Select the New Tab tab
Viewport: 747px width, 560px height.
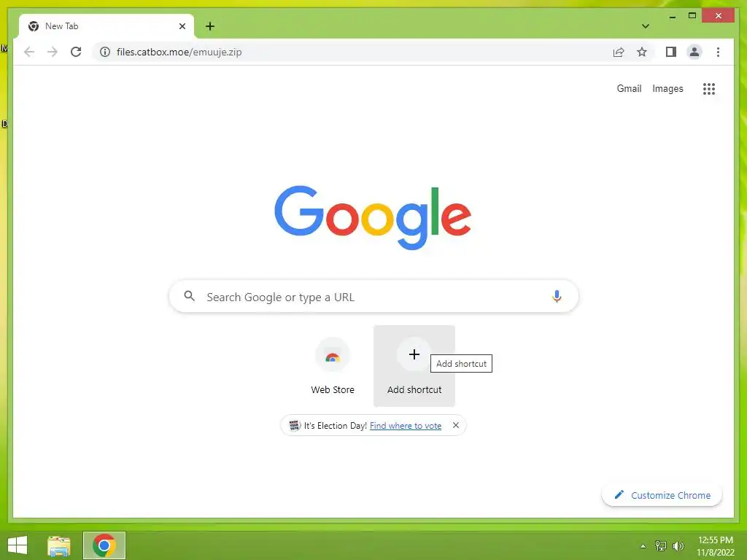point(107,26)
